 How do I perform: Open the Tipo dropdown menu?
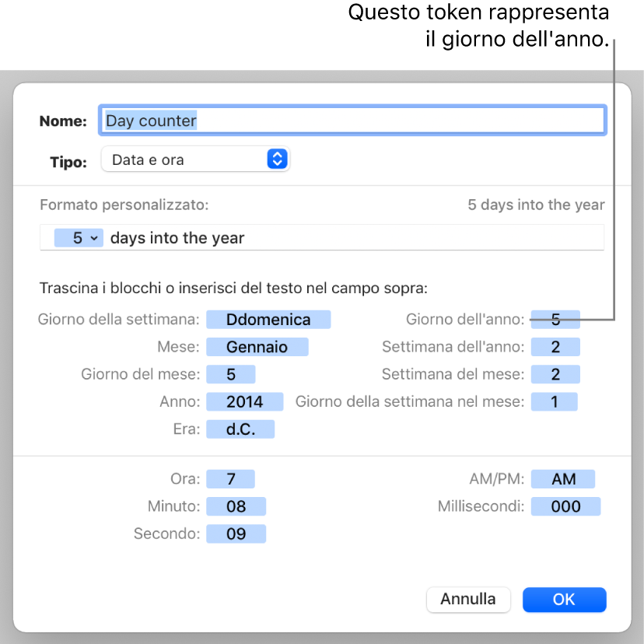[x=195, y=160]
